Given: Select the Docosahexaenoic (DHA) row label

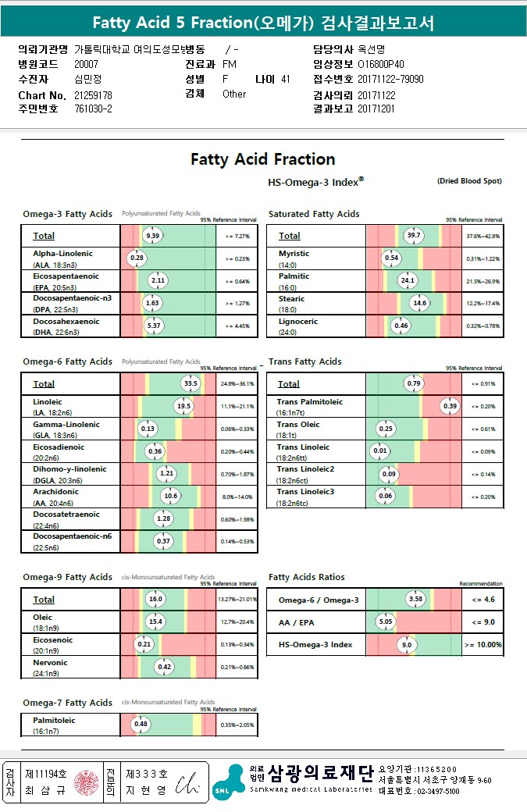Looking at the screenshot, I should click(x=66, y=326).
